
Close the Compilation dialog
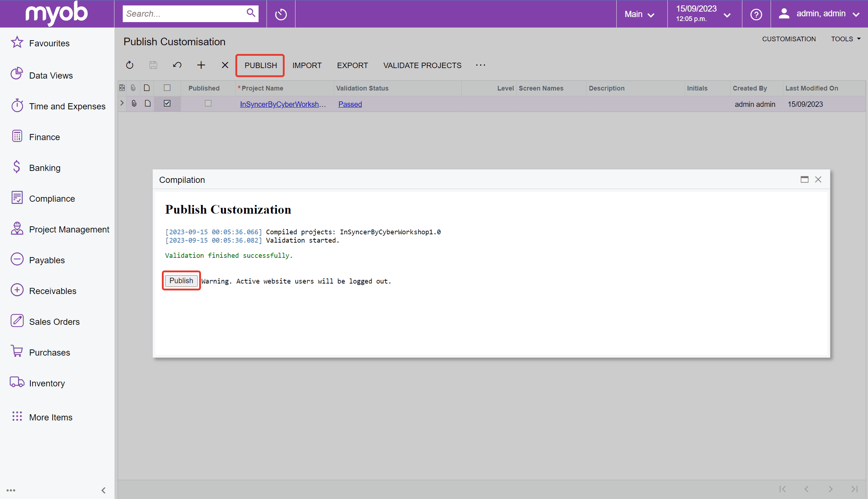[x=818, y=179]
